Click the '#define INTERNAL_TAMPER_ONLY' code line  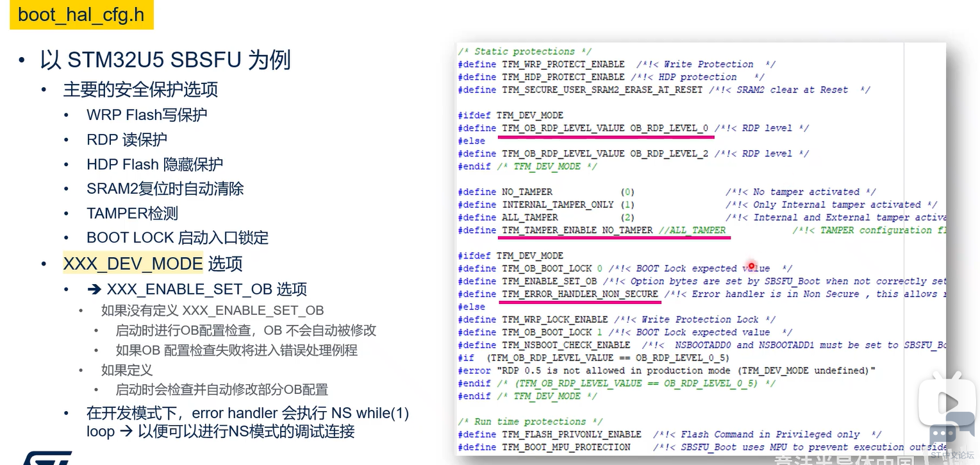[697, 205]
